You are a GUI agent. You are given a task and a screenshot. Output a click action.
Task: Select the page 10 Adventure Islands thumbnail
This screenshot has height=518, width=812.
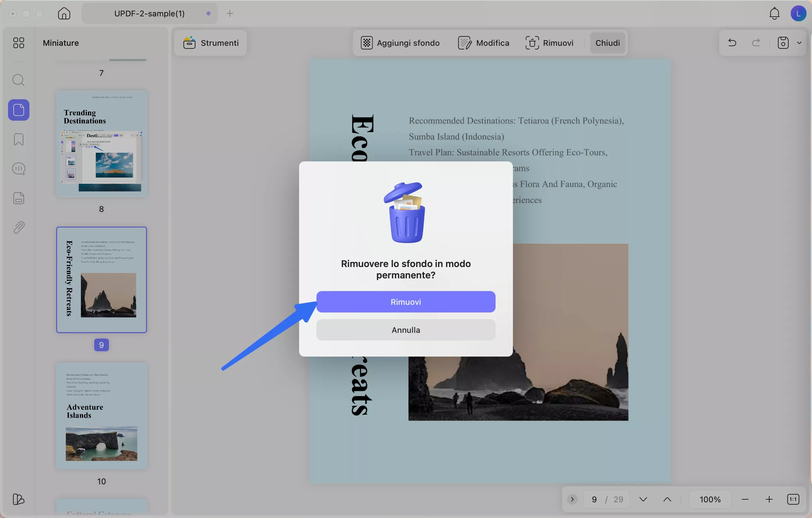point(102,416)
